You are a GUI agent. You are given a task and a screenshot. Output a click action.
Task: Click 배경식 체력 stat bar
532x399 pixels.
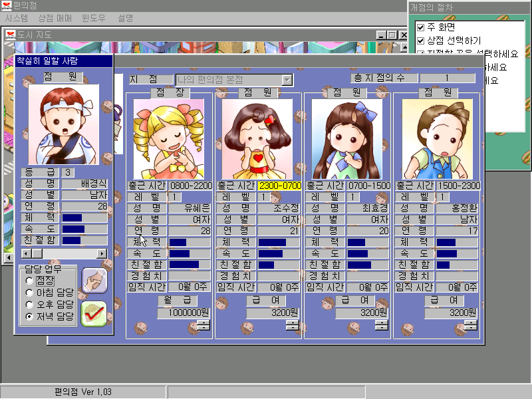(x=84, y=217)
